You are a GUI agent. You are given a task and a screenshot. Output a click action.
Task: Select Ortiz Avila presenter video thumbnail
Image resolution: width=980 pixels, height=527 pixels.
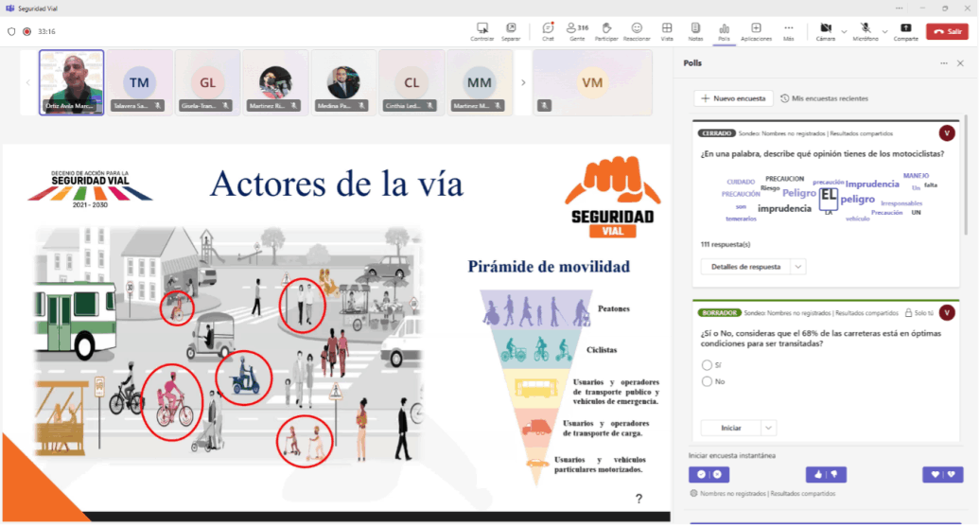coord(71,82)
